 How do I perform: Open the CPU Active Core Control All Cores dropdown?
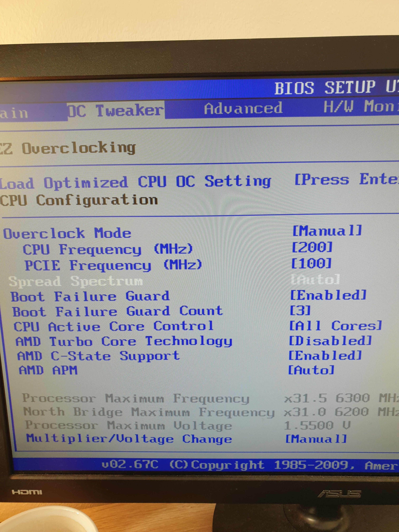[x=335, y=326]
